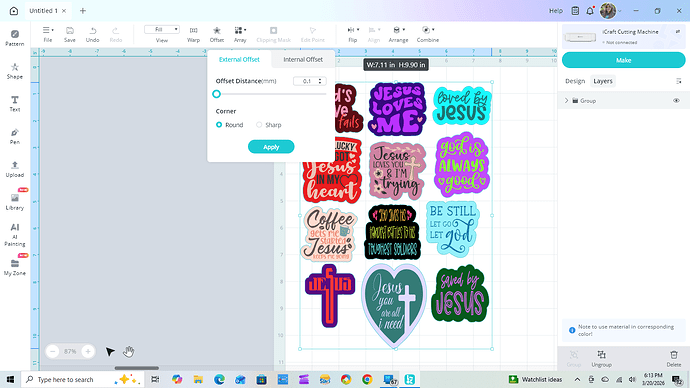This screenshot has height=388, width=690.
Task: Delete the selected layer
Action: tap(674, 359)
